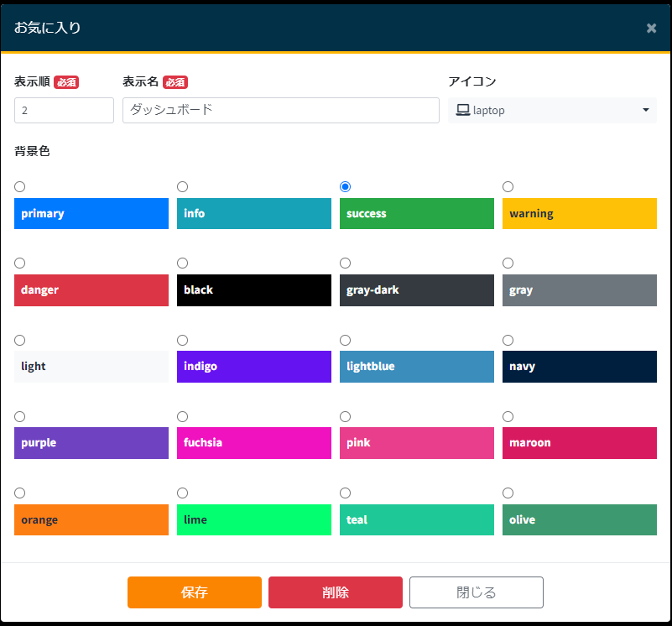The image size is (672, 626).
Task: Select the fuchsia radio button
Action: click(x=183, y=416)
